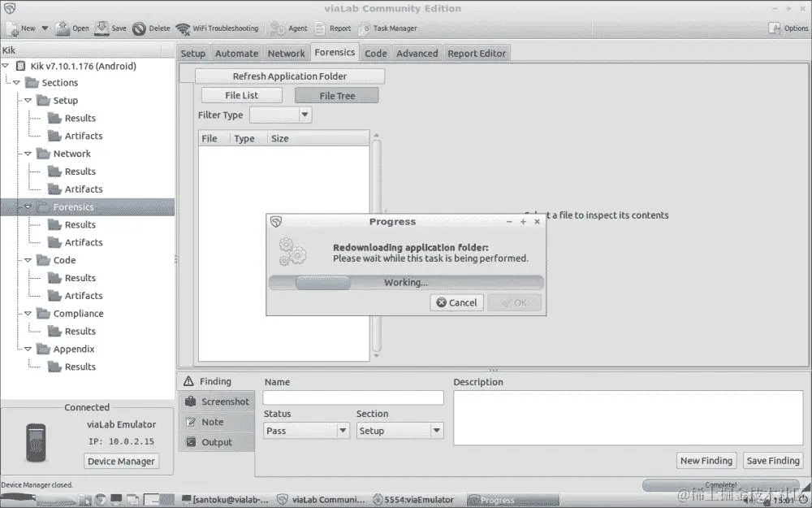812x508 pixels.
Task: Open the Output side tab
Action: point(217,442)
